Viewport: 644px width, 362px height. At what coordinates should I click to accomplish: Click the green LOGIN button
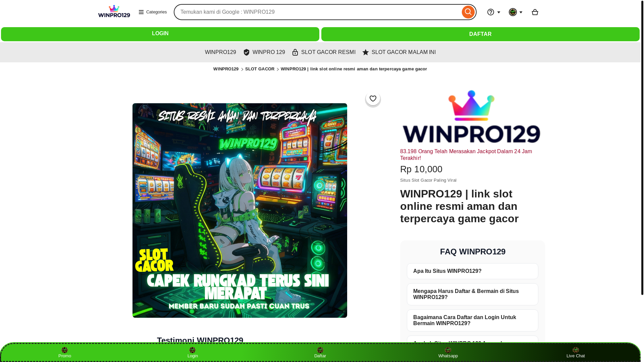tap(160, 34)
